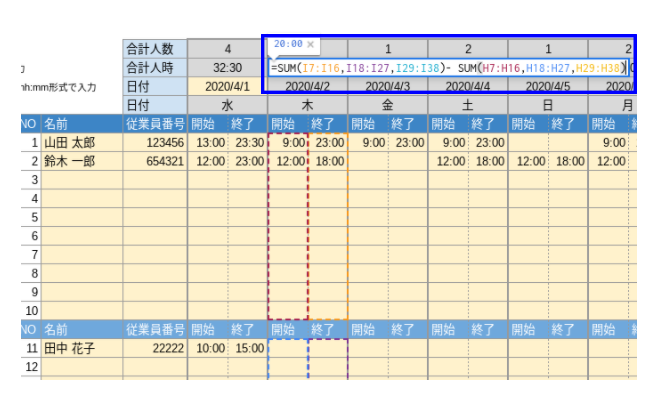Select total headcount cell showing 4
The height and width of the screenshot is (399, 665).
[227, 49]
